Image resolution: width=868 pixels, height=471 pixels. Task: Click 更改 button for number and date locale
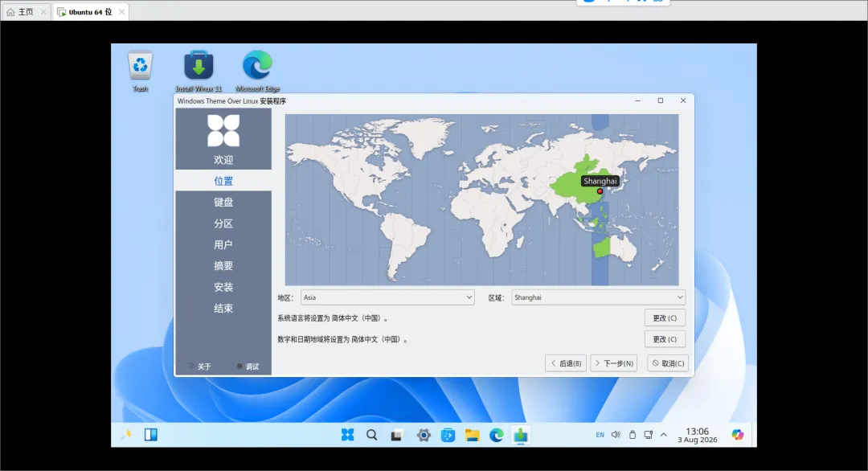pyautogui.click(x=665, y=339)
